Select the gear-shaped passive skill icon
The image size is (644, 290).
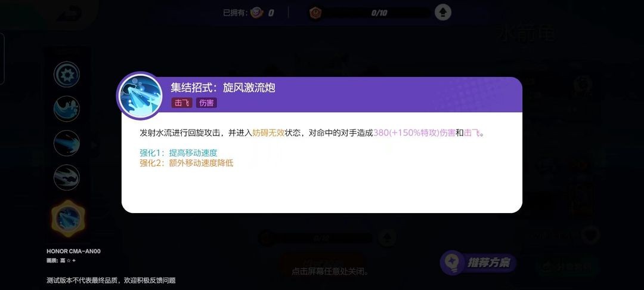[67, 75]
